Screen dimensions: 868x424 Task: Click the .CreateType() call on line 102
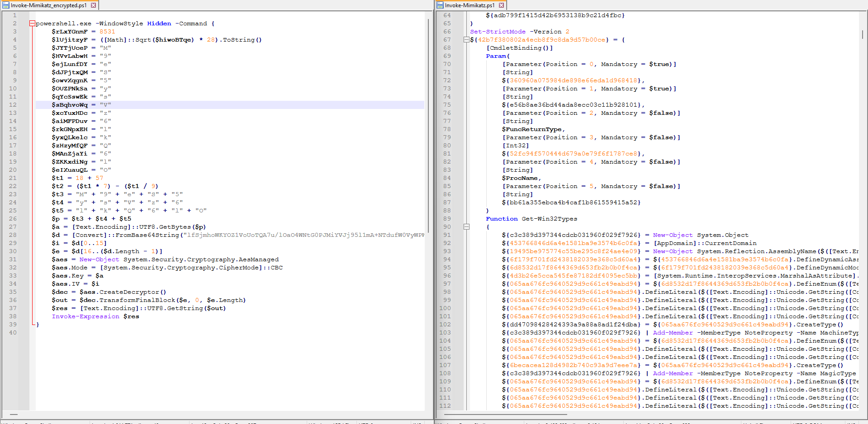pos(818,325)
